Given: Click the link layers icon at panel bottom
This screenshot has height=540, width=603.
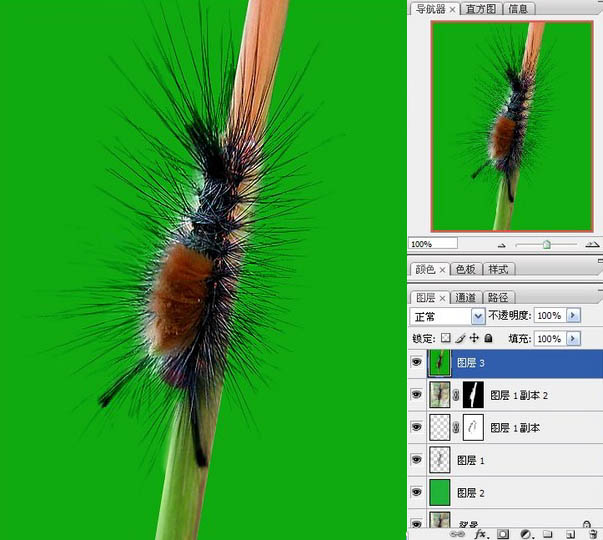Looking at the screenshot, I should [x=458, y=534].
